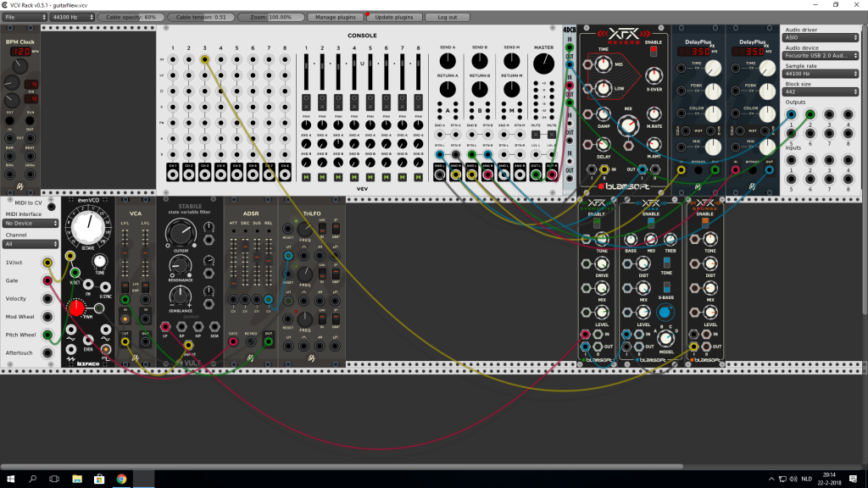Toggle the XFX Tube ENABLE switch
868x488 pixels.
coord(650,223)
